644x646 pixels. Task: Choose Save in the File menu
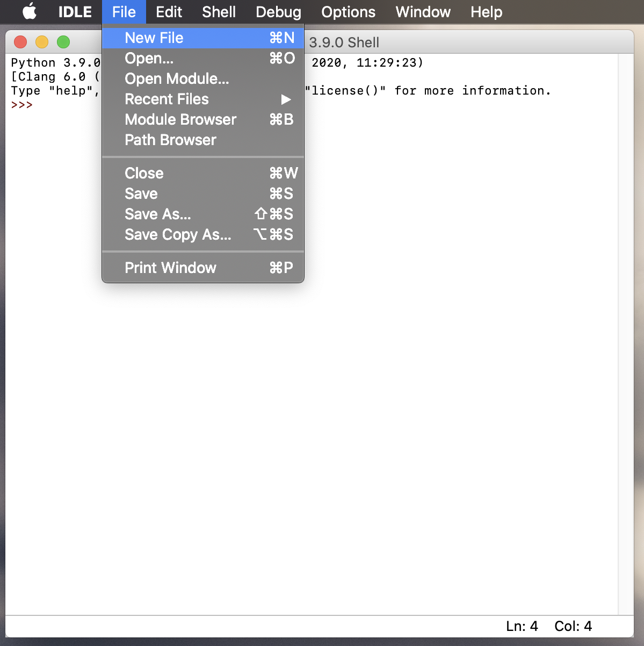click(141, 193)
